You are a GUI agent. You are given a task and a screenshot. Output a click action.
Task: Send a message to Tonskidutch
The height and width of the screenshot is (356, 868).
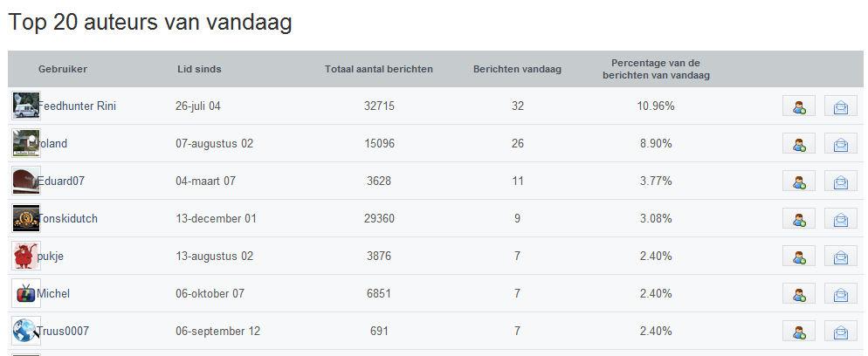[840, 218]
